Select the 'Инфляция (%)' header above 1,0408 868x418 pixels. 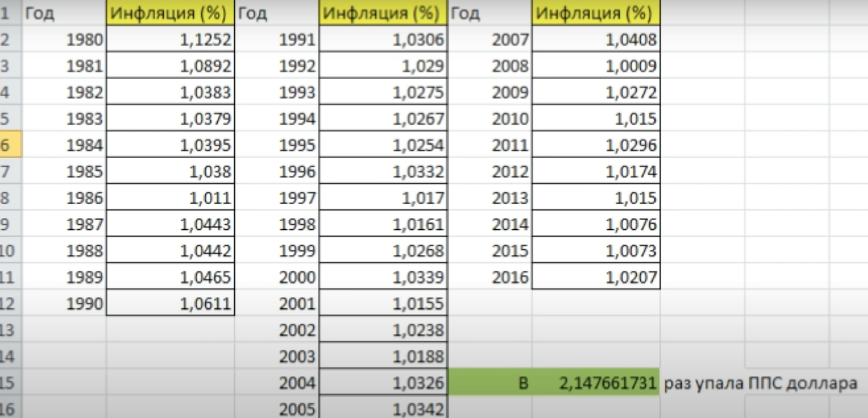[x=596, y=13]
